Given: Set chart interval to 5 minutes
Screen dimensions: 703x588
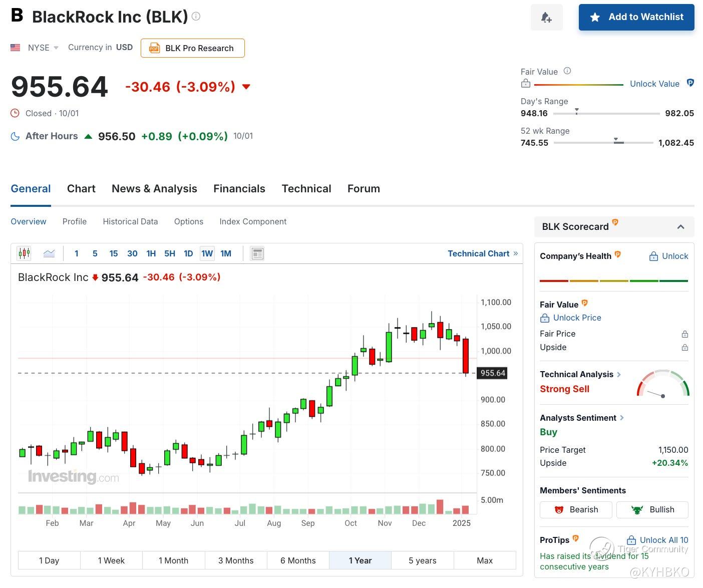Looking at the screenshot, I should (x=95, y=253).
